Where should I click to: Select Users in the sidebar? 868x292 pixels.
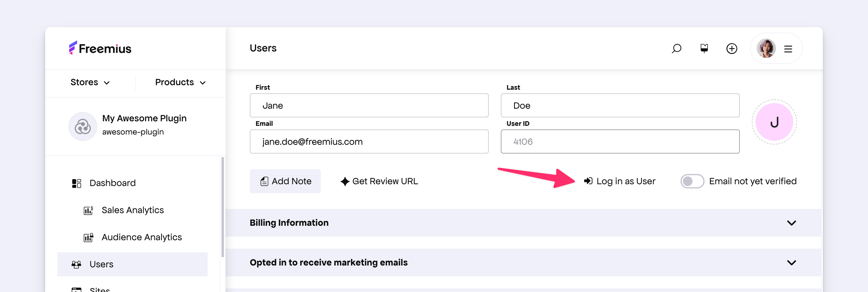pyautogui.click(x=101, y=264)
